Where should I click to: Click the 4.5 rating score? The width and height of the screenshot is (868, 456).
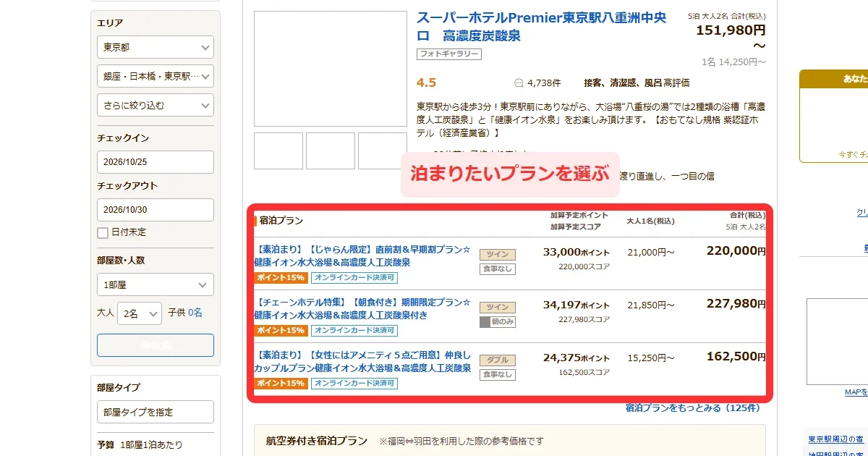427,83
